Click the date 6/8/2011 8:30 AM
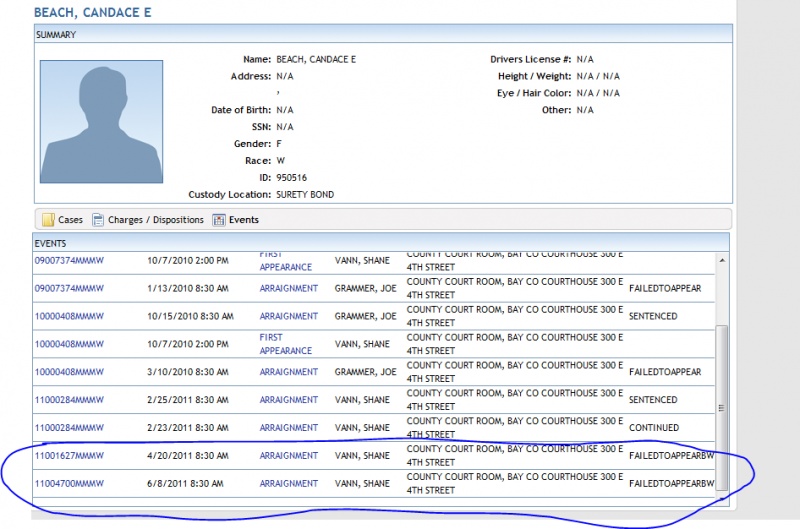This screenshot has width=800, height=529. pos(185,484)
